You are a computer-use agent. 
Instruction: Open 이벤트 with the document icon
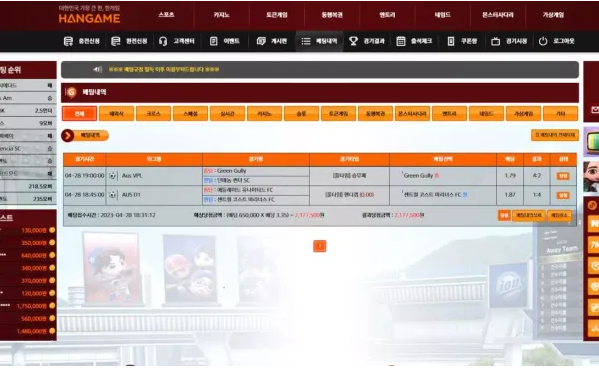tap(225, 41)
